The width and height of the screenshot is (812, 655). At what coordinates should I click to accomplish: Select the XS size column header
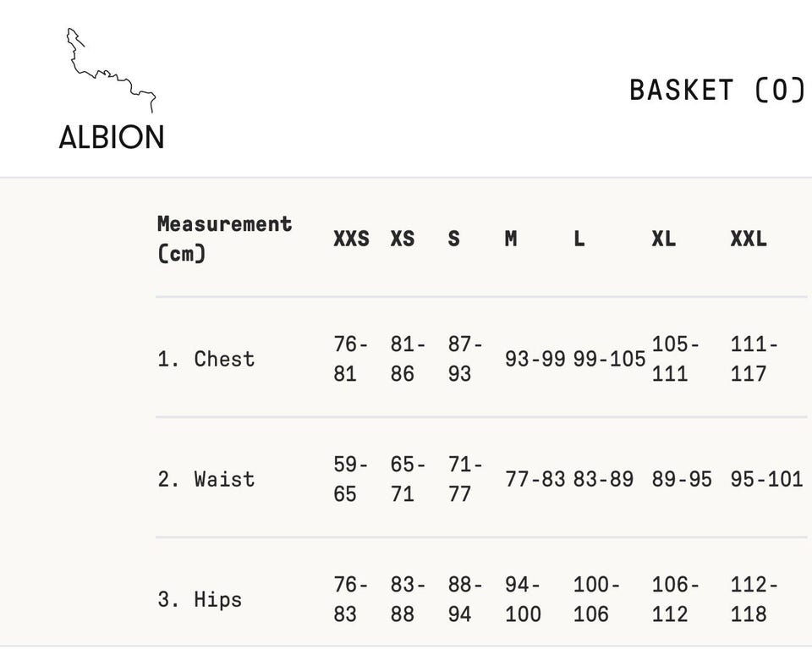coord(403,239)
